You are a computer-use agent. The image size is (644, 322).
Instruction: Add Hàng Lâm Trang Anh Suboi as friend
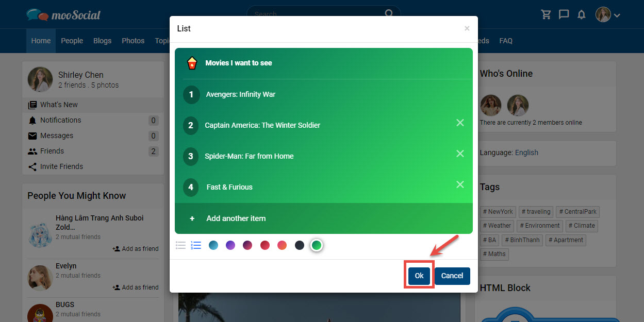coord(136,249)
